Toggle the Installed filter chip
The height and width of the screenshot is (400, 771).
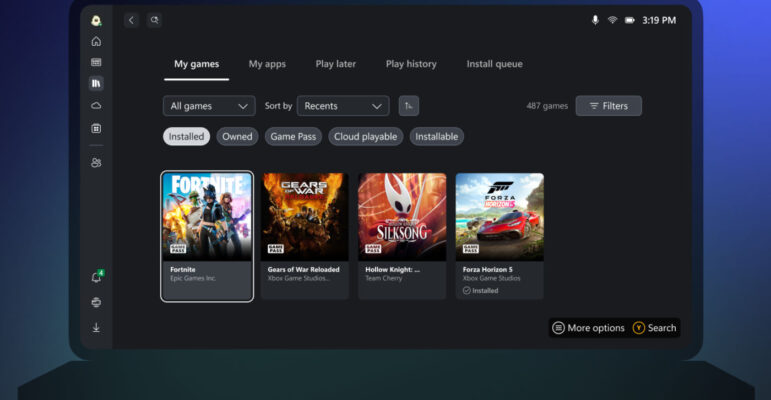pyautogui.click(x=186, y=137)
